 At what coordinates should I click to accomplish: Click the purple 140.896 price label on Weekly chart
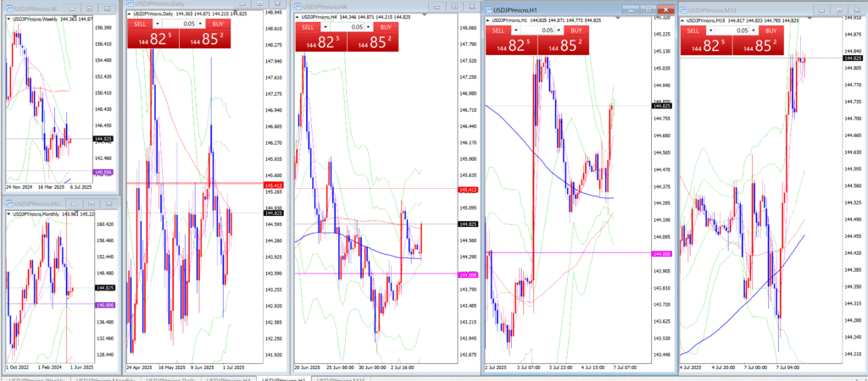pos(104,172)
